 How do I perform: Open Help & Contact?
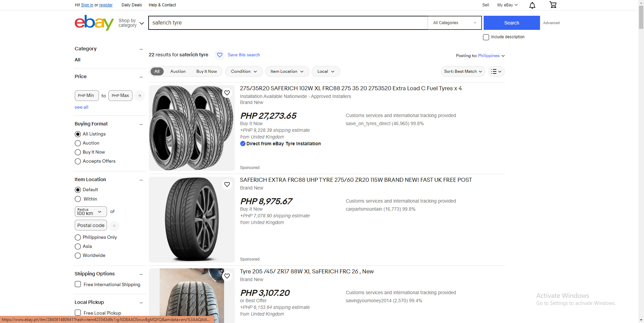pos(162,5)
